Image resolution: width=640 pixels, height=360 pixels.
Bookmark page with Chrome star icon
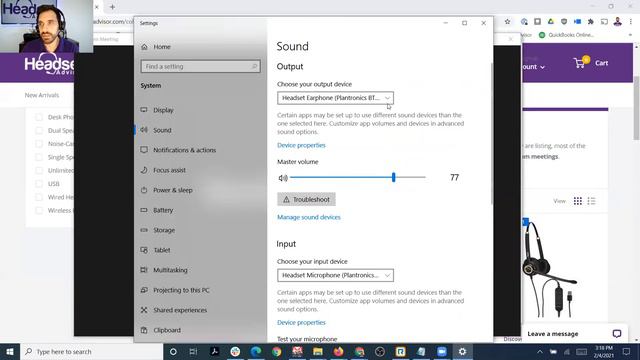(507, 22)
